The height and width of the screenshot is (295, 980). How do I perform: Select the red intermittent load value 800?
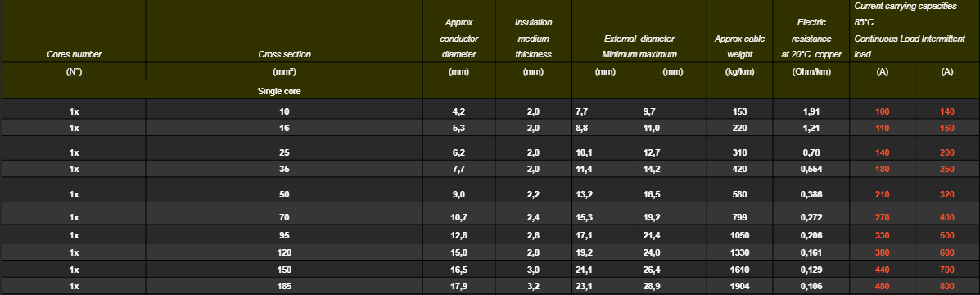tap(947, 286)
